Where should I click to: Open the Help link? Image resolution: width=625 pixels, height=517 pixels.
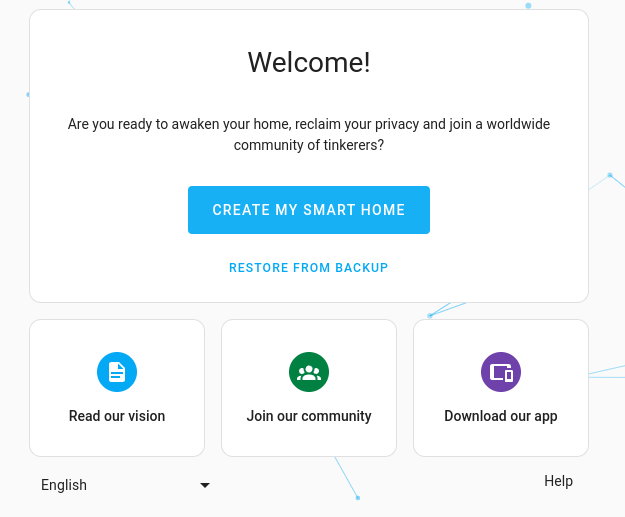coord(558,481)
